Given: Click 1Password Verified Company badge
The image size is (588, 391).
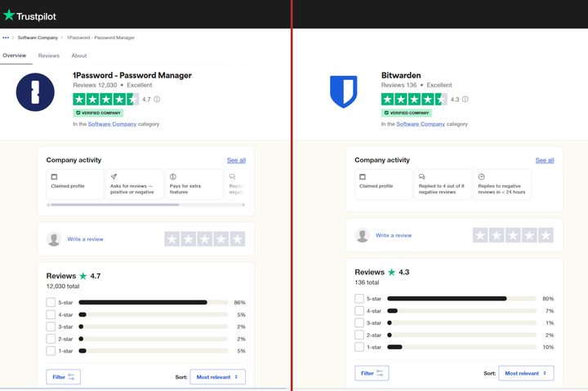Looking at the screenshot, I should click(98, 113).
